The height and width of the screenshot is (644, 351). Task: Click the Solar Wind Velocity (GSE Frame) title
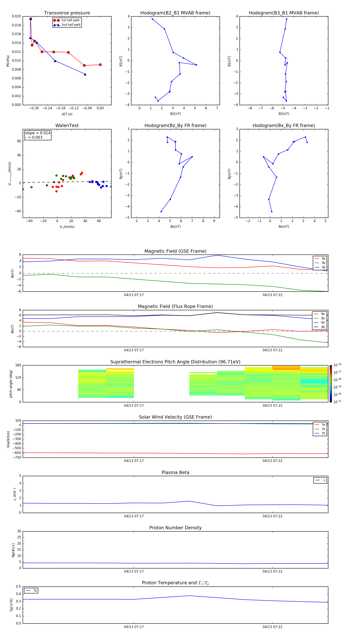pyautogui.click(x=175, y=417)
